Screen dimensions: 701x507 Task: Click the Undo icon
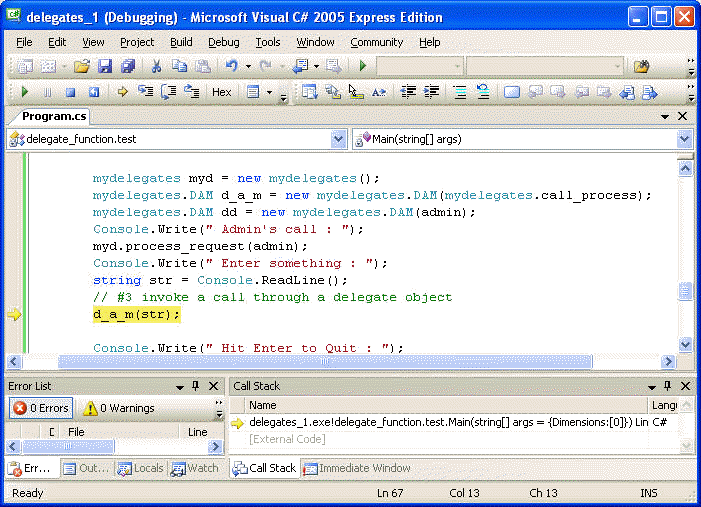232,66
